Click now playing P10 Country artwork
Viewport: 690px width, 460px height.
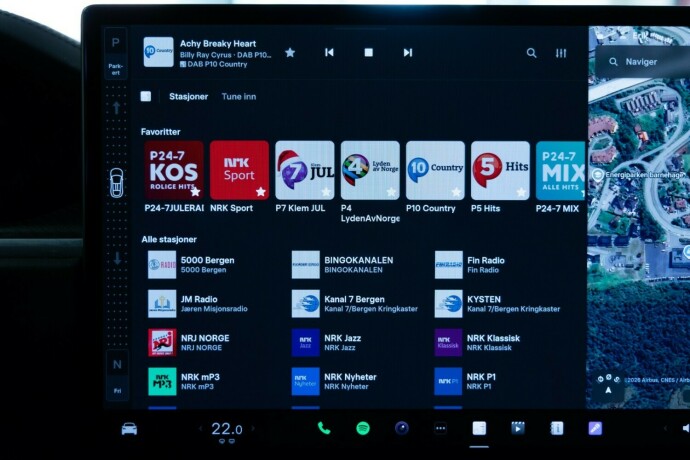158,52
